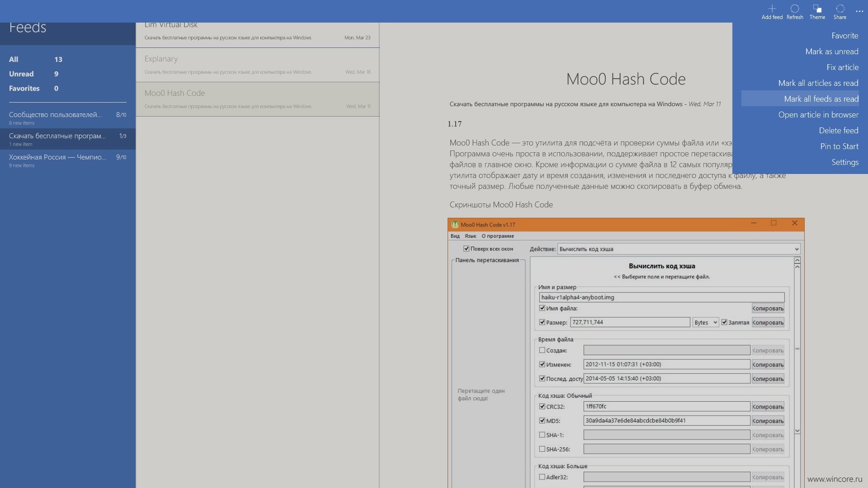Toggle the Послед. доступ checkbox
The width and height of the screenshot is (868, 488).
point(542,378)
